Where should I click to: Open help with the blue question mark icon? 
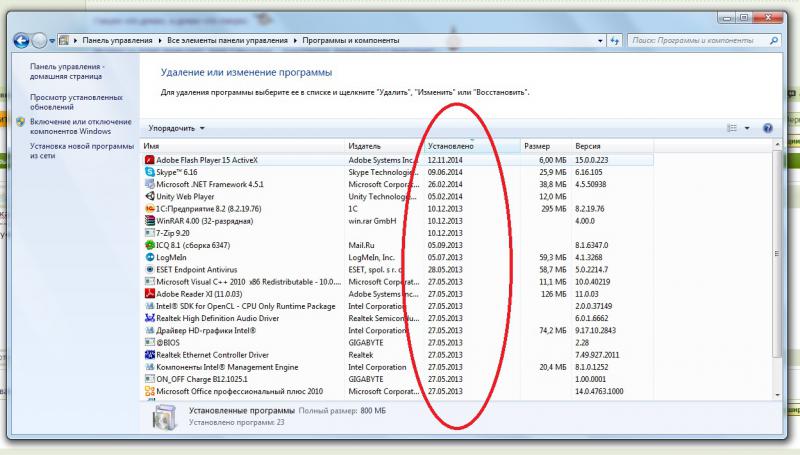[x=768, y=129]
